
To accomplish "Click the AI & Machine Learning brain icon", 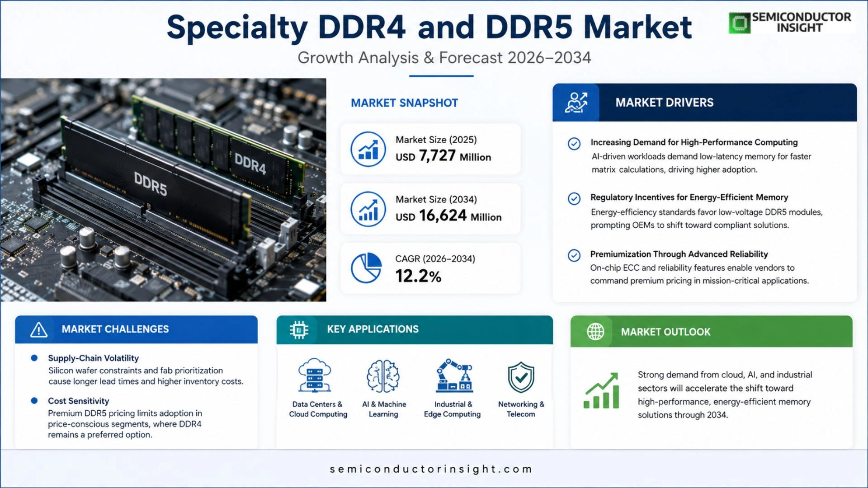I will [383, 376].
